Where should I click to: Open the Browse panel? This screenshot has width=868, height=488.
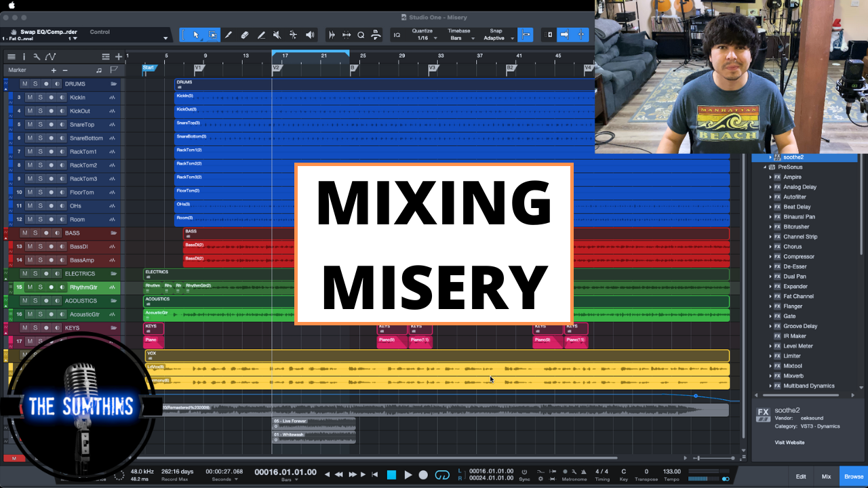854,476
